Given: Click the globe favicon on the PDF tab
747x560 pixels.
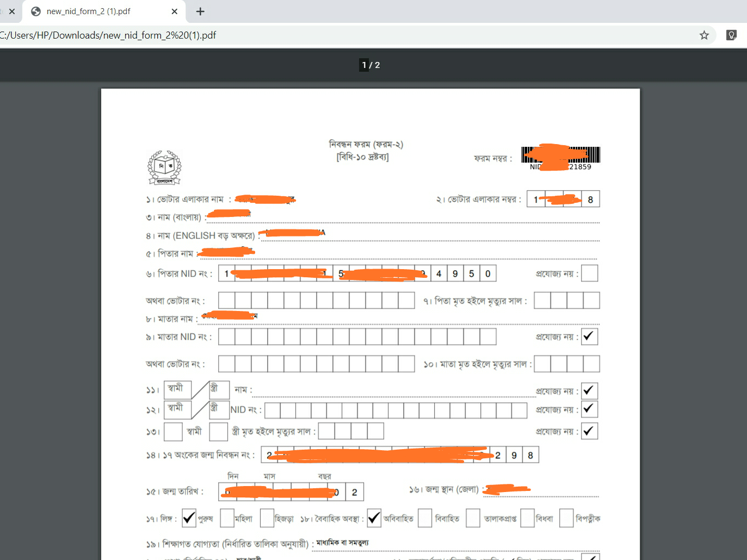Looking at the screenshot, I should point(36,11).
